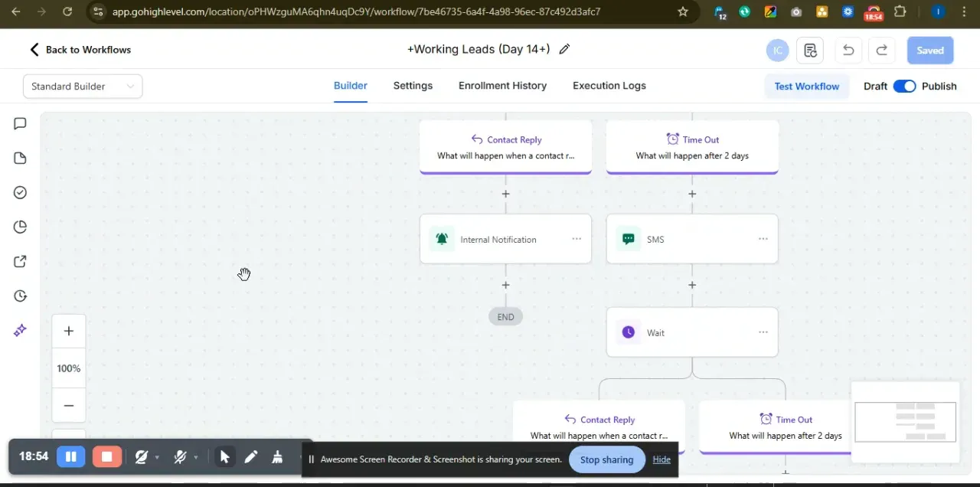Select the upper Contact Reply branch card
The width and height of the screenshot is (980, 487).
coord(505,147)
